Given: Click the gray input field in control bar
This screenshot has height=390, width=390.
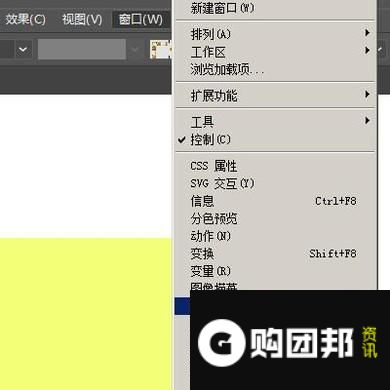Looking at the screenshot, I should click(82, 49).
